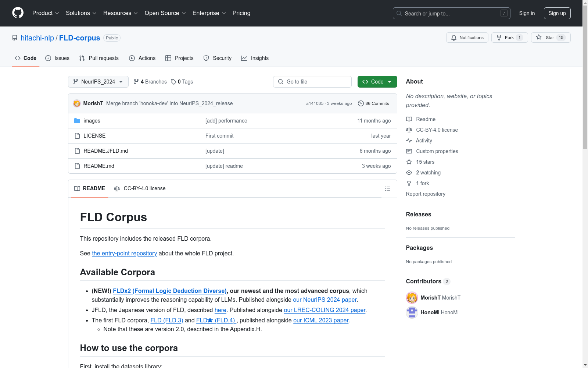View the 0 Tags page
The height and width of the screenshot is (368, 588).
click(182, 82)
